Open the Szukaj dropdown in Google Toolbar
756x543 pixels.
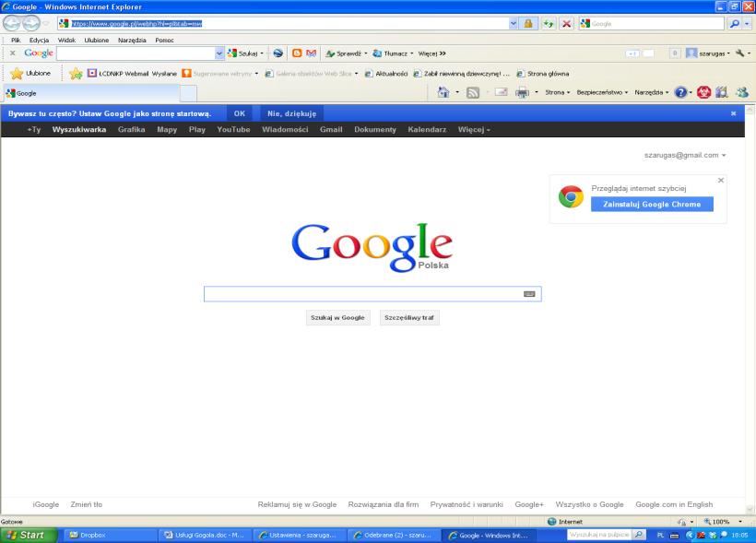coord(262,53)
